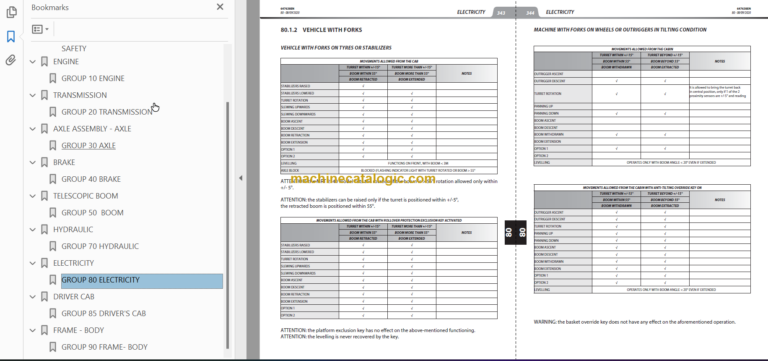Click the bookmark icon beside GROUP 85 DRIVER'S CAB
This screenshot has width=768, height=361.
point(53,313)
